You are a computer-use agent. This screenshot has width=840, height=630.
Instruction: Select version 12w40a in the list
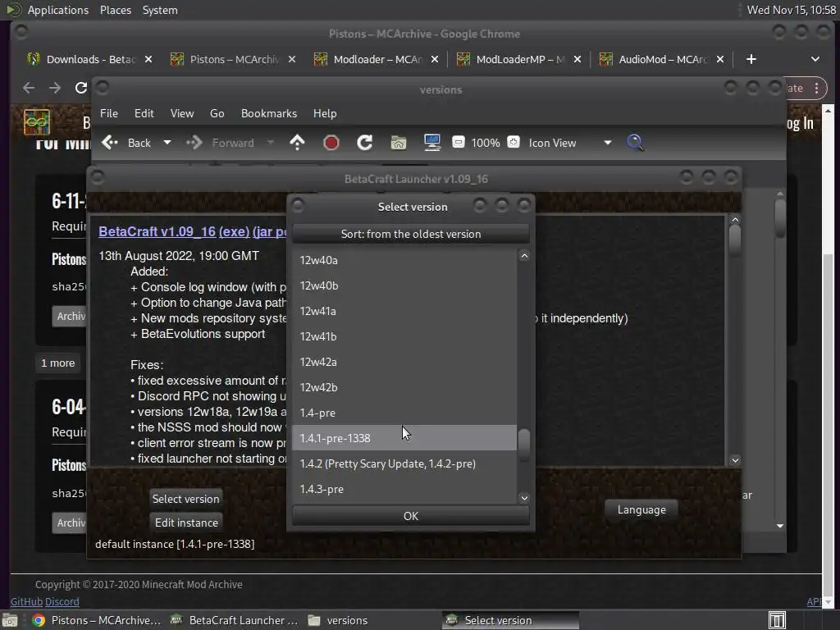(x=404, y=260)
